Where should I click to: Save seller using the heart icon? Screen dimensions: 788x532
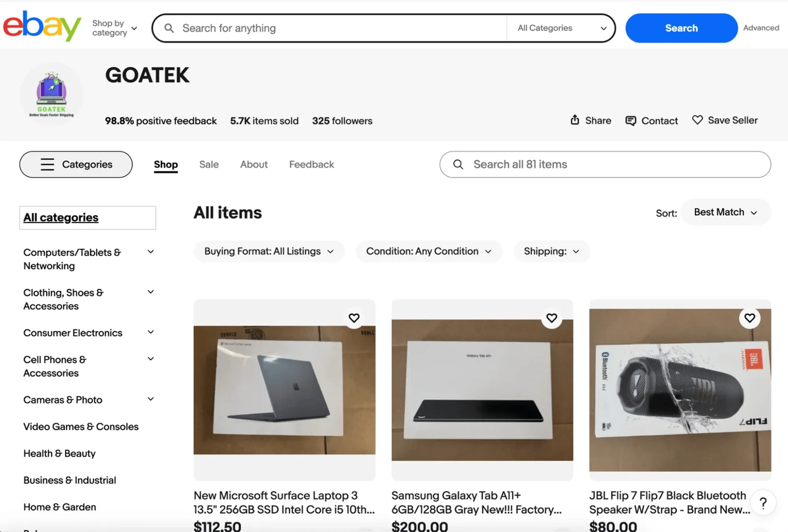(x=697, y=120)
